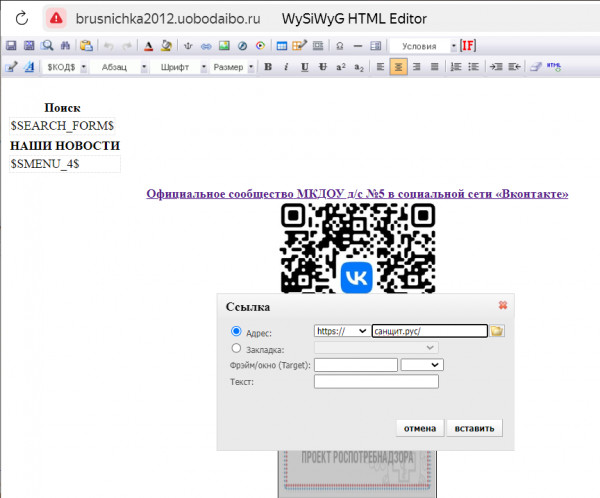Viewport: 600px width, 498px height.
Task: Click the brusnichka2012.uobodaibo.ru address
Action: [x=168, y=19]
